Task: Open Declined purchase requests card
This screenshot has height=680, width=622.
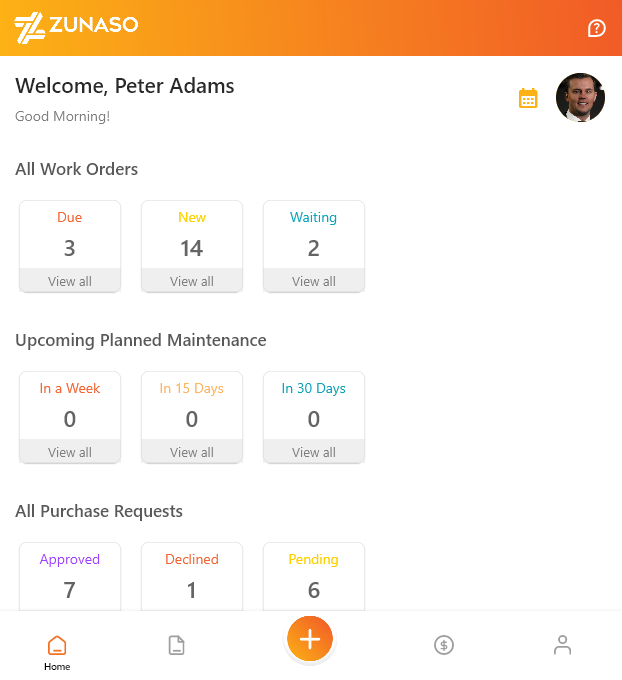Action: (192, 576)
